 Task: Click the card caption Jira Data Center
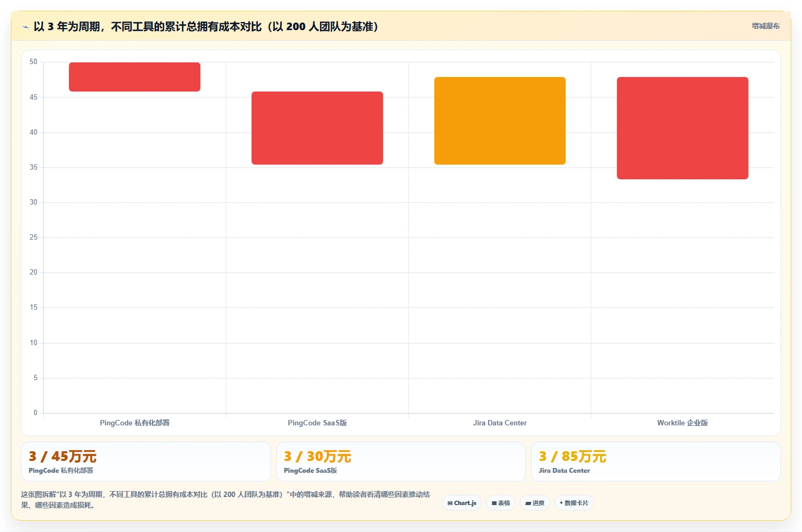point(564,471)
